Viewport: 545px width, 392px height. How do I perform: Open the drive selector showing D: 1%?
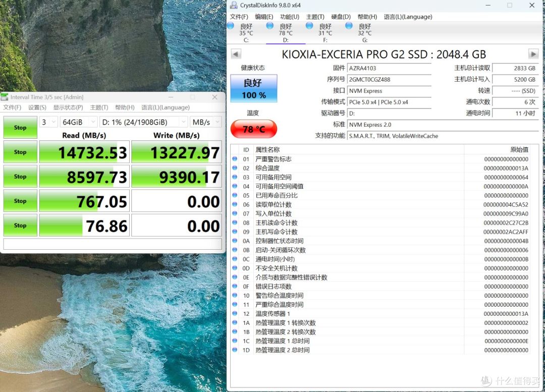[143, 122]
